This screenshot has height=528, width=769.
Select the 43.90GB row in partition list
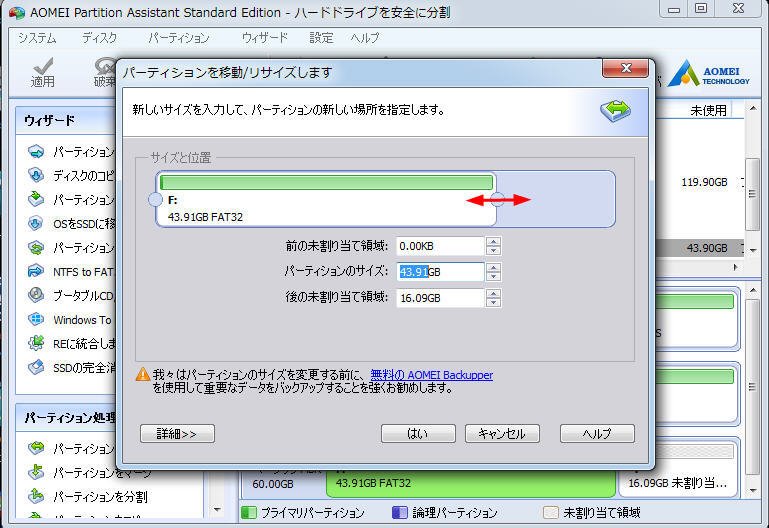tap(698, 248)
